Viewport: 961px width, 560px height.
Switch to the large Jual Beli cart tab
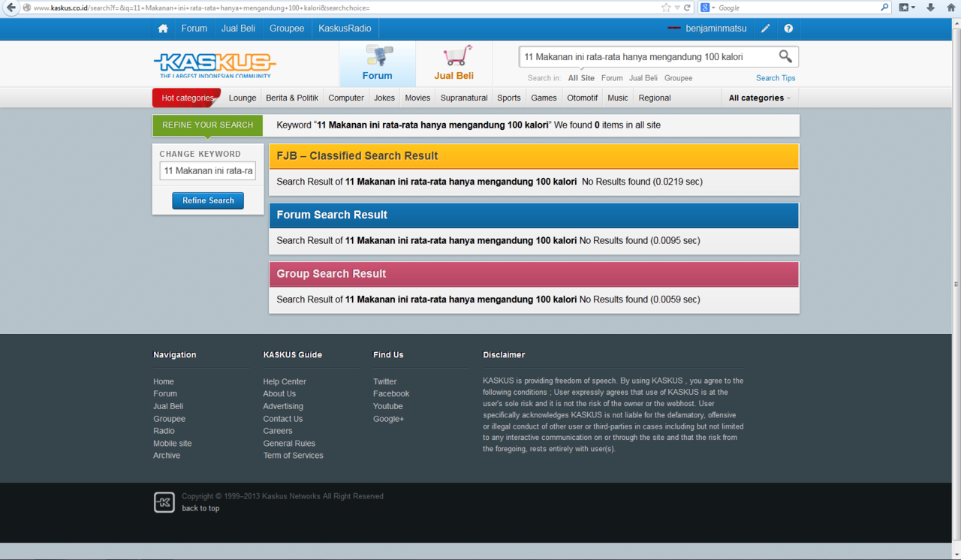454,64
